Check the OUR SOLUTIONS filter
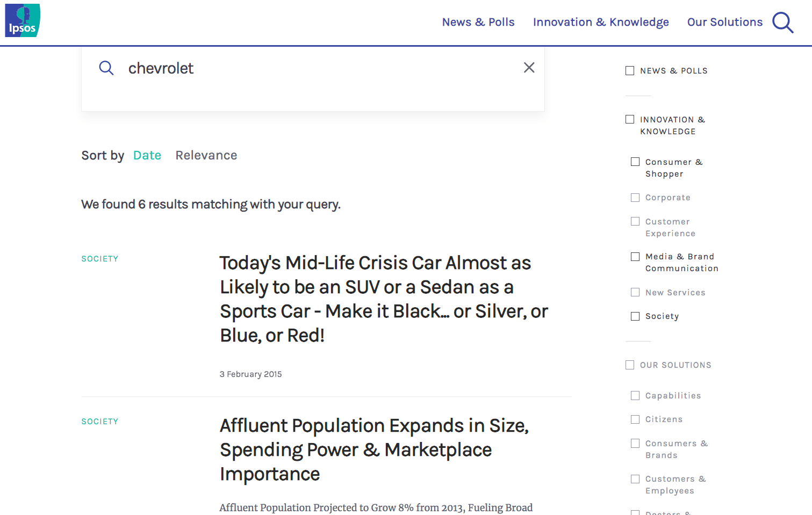This screenshot has width=812, height=515. pyautogui.click(x=630, y=365)
